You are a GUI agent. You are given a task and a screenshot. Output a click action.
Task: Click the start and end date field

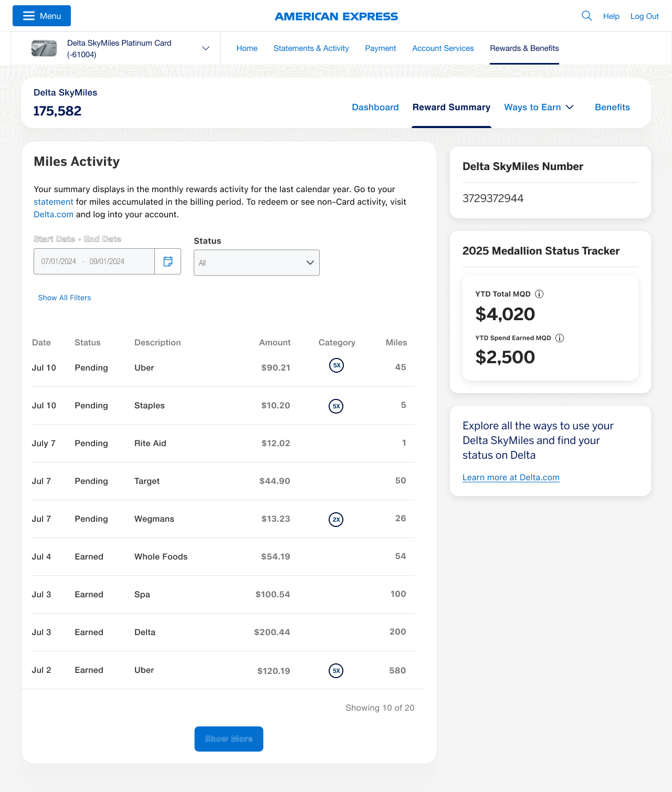(x=94, y=261)
